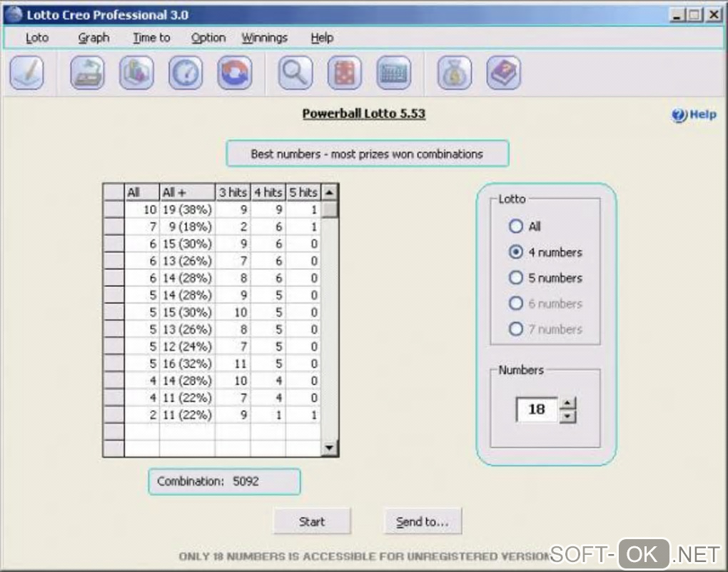Click the Best numbers combinations button
The image size is (728, 572).
tap(368, 154)
